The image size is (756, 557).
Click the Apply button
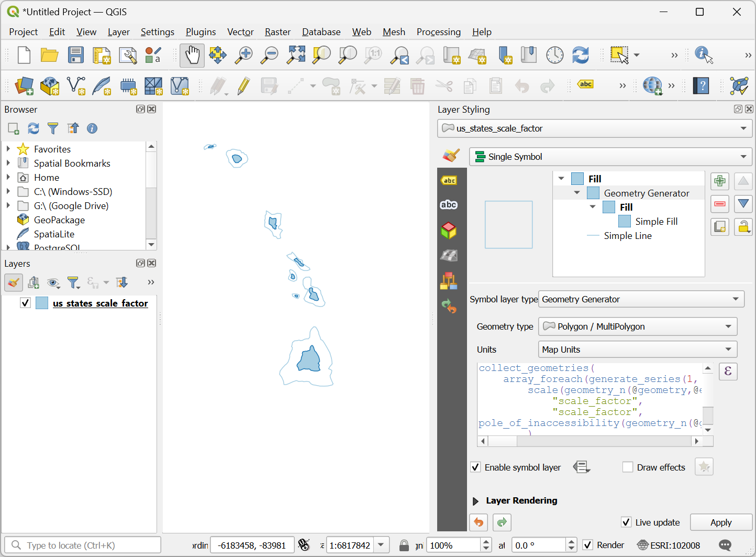point(720,522)
